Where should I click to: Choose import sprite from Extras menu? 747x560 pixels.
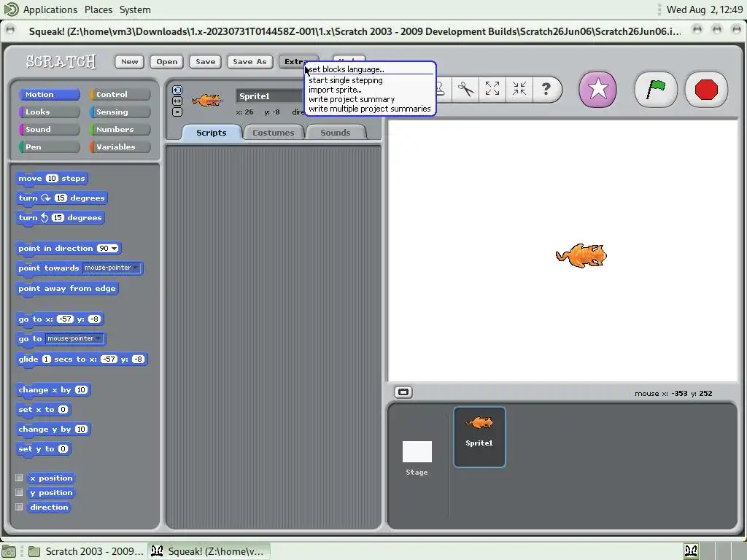click(335, 90)
